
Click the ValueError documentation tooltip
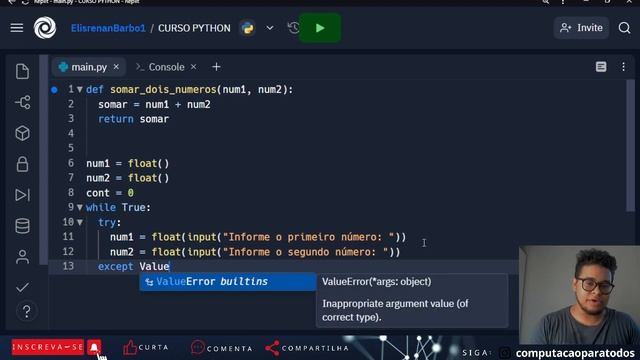412,300
